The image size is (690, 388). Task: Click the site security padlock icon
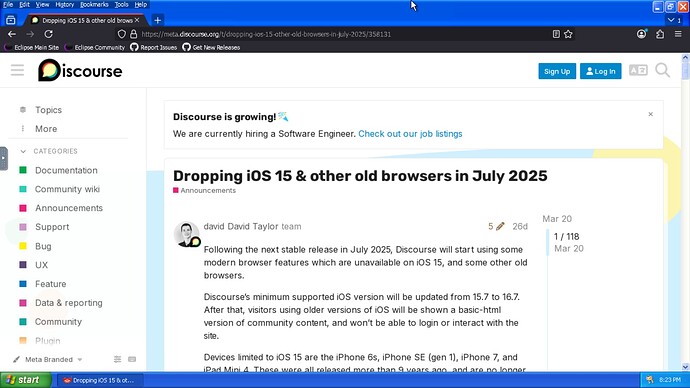133,34
